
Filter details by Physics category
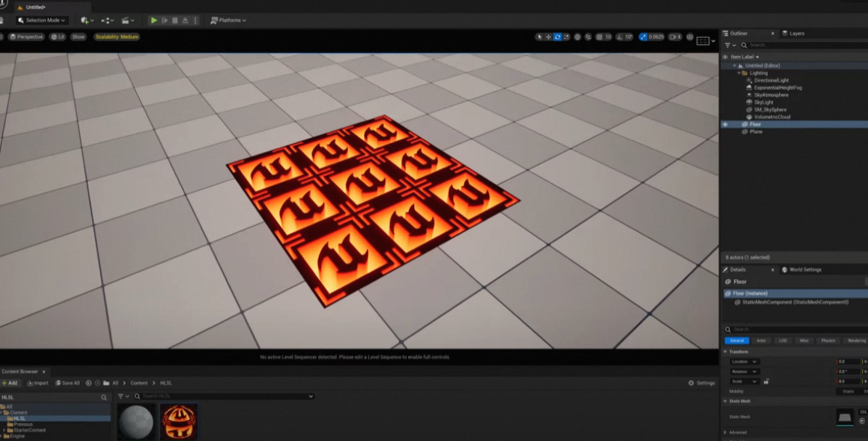828,341
